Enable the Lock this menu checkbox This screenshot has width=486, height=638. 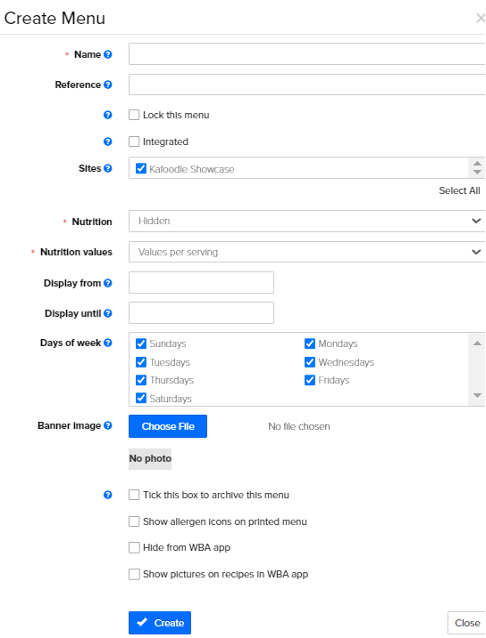(x=134, y=115)
